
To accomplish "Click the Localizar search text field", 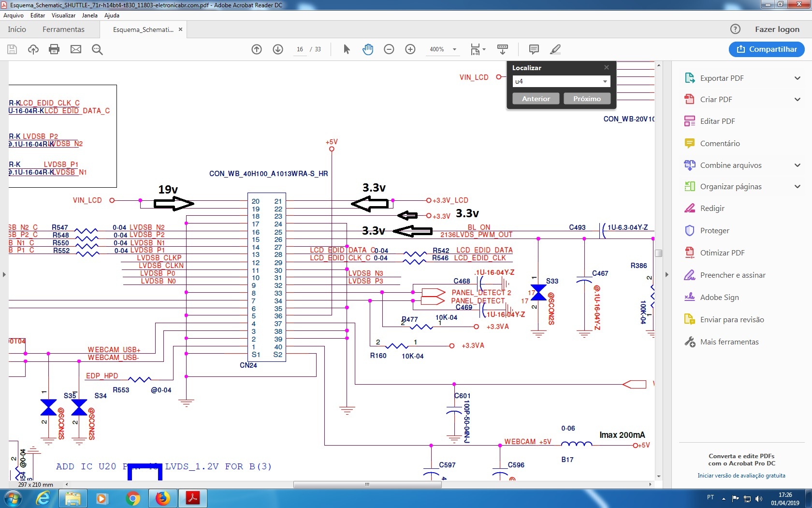I will point(556,81).
